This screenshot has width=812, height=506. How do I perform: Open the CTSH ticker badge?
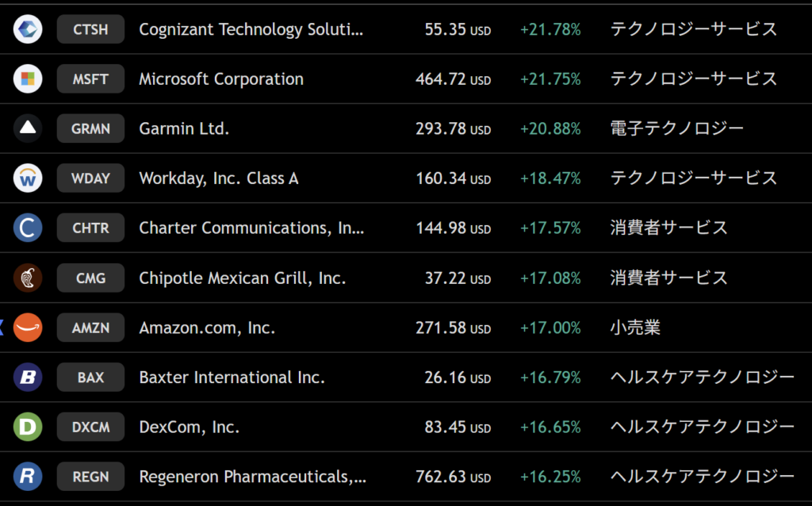point(90,29)
